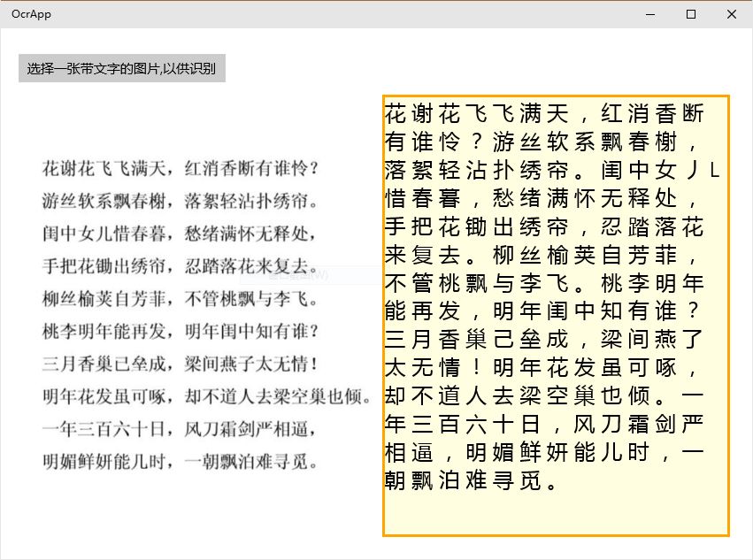Click OCR result line 有谁怜？游丝软系飘春榭

(x=542, y=142)
